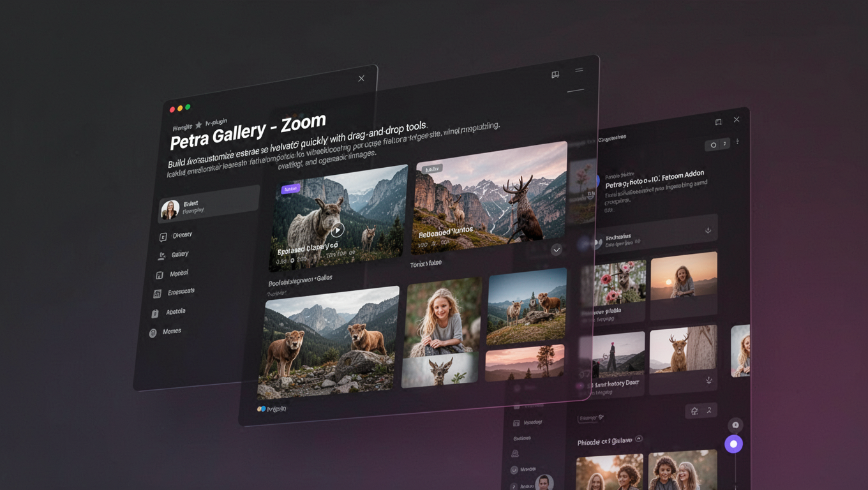
Task: Toggle grid view in the Categories panel header
Action: coord(714,145)
